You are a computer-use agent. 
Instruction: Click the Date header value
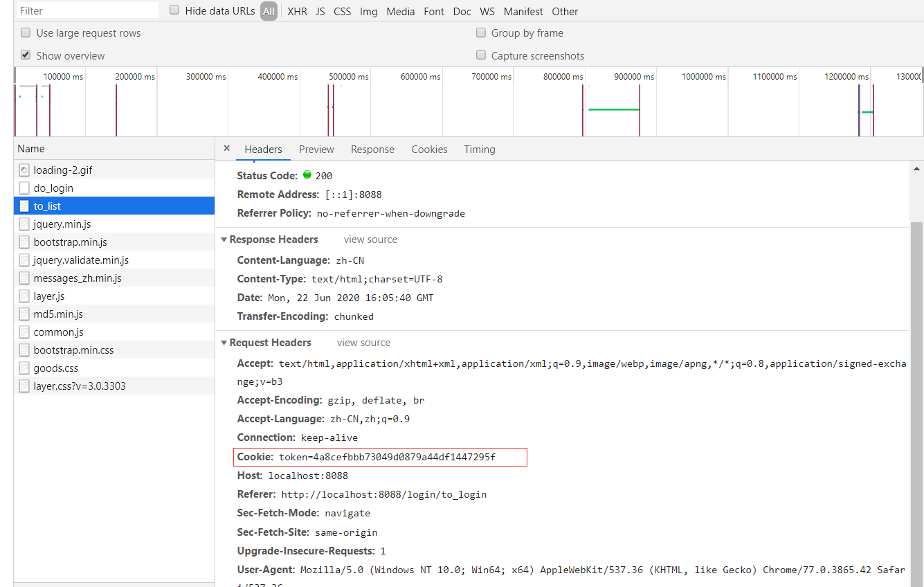point(351,298)
